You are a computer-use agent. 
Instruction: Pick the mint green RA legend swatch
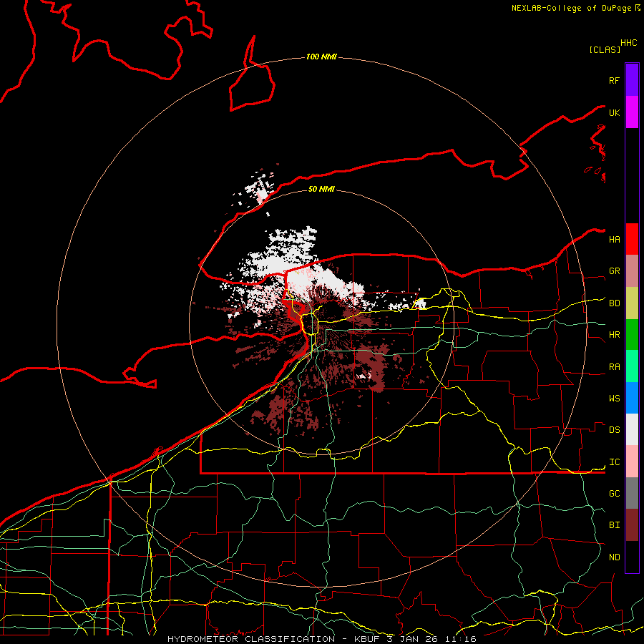[x=632, y=366]
